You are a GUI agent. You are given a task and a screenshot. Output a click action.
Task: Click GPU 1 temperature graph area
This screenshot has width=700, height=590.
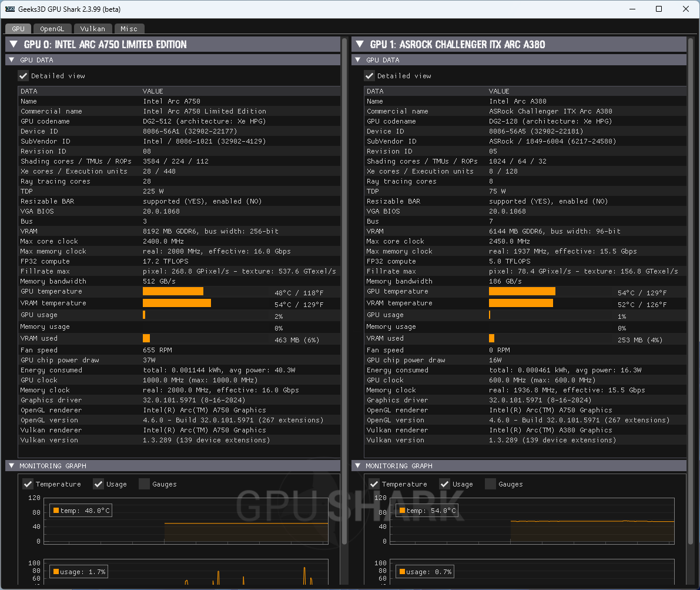(x=532, y=521)
